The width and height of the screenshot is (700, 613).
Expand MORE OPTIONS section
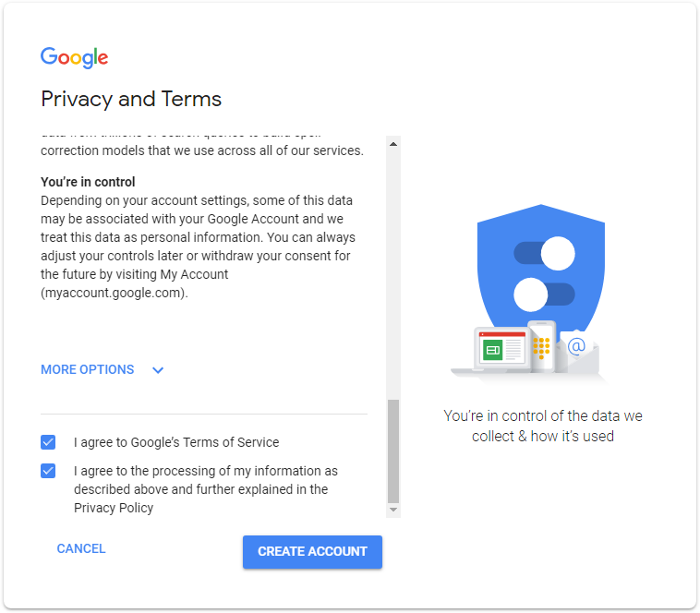click(88, 369)
